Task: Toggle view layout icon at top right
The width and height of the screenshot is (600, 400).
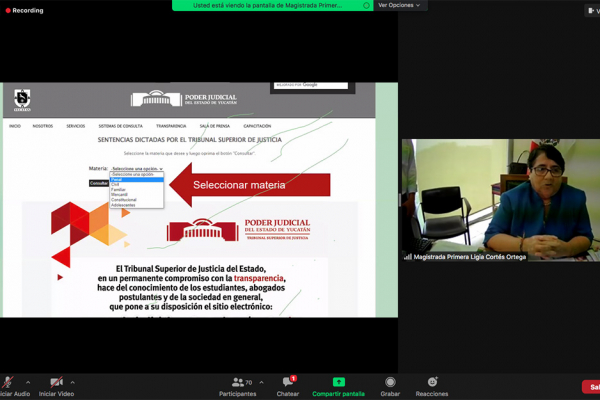Action: click(x=592, y=11)
